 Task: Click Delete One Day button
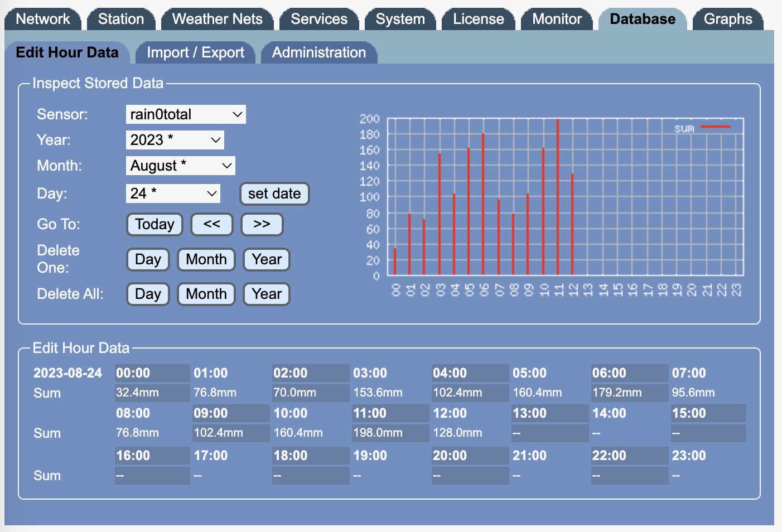click(148, 259)
